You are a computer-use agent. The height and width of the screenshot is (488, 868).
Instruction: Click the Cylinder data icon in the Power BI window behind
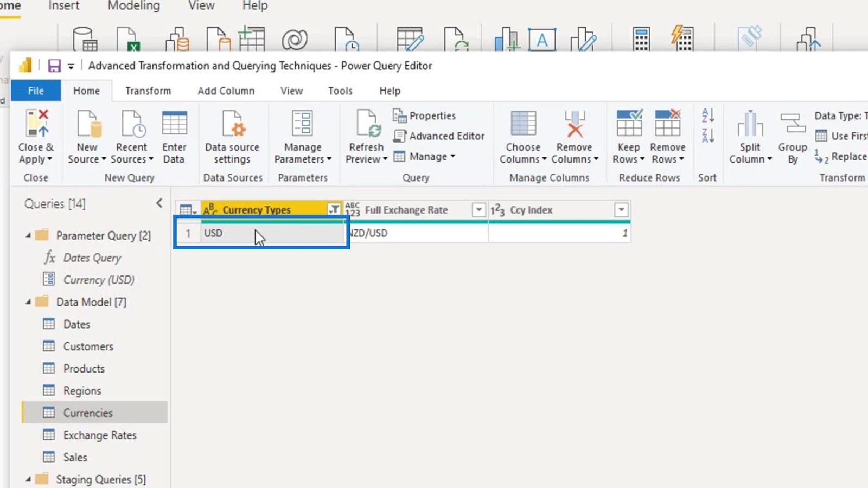(x=85, y=39)
